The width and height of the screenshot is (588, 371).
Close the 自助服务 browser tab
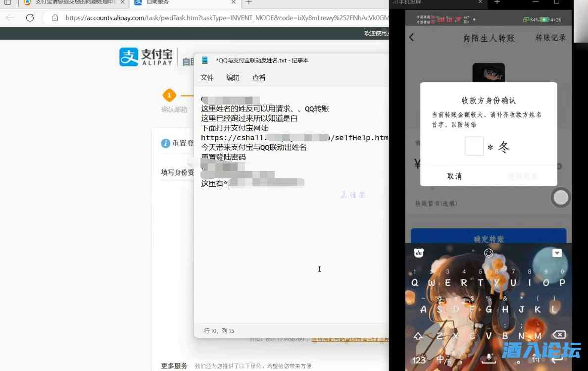click(x=234, y=2)
